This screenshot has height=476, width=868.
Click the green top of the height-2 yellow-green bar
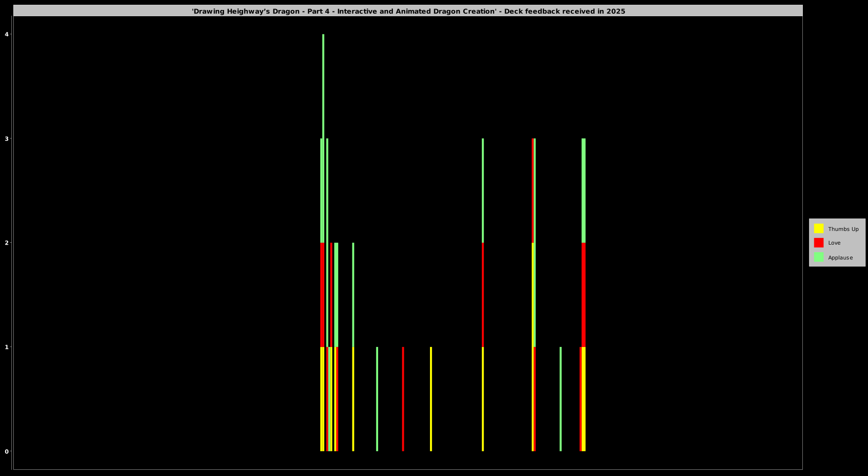353,295
